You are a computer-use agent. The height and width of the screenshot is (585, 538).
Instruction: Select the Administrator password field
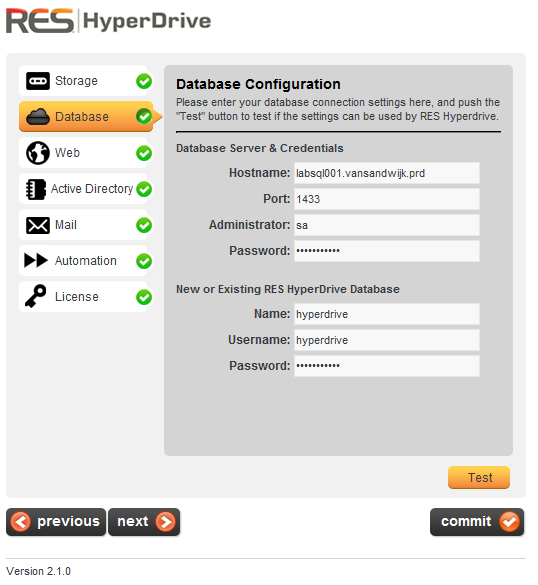pos(387,251)
